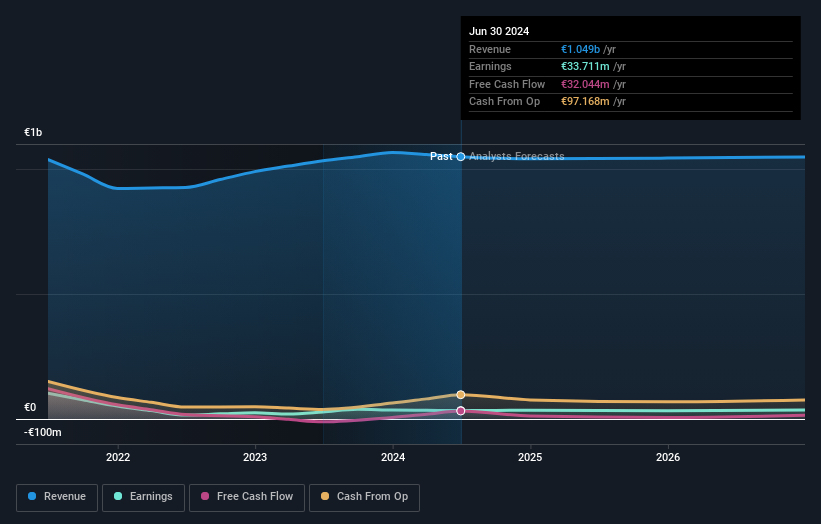Click the Cash From Op data point marker
Viewport: 821px width, 524px height.
461,395
